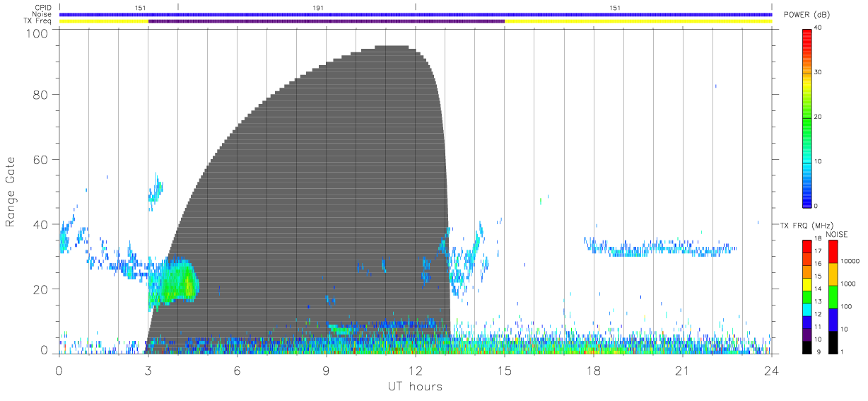
Task: Click y-axis tick label '60'
Action: 40,160
